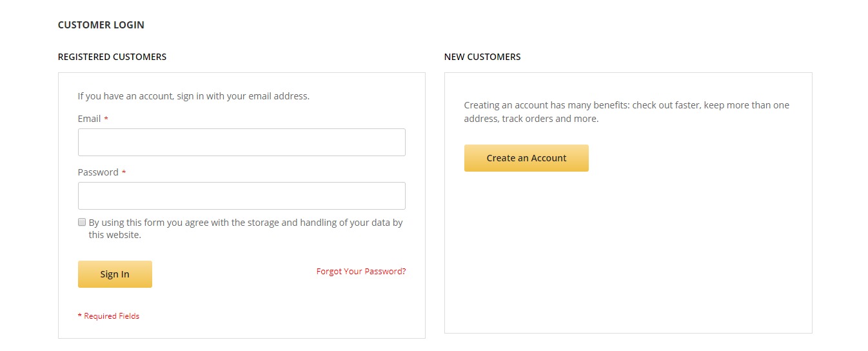Click the Create an Account button
The image size is (868, 351).
[526, 158]
